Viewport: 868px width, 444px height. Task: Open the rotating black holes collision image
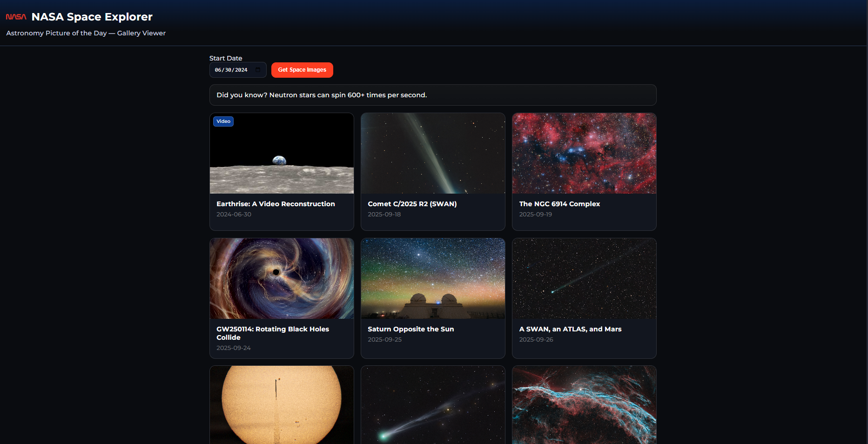[x=282, y=278]
